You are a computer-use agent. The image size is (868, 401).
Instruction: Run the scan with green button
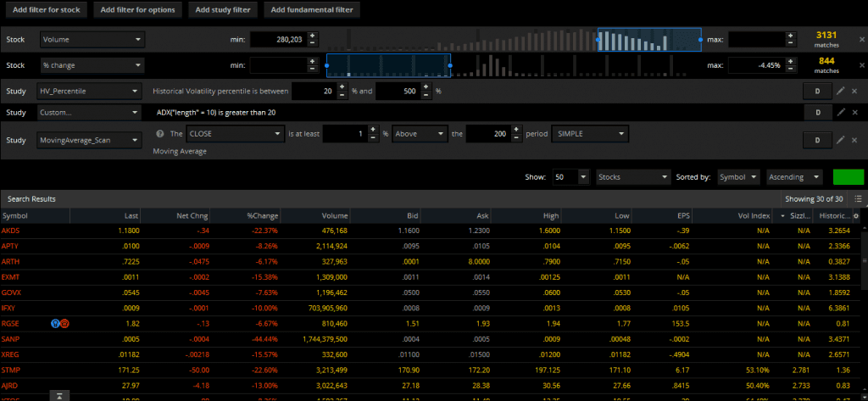pos(848,177)
